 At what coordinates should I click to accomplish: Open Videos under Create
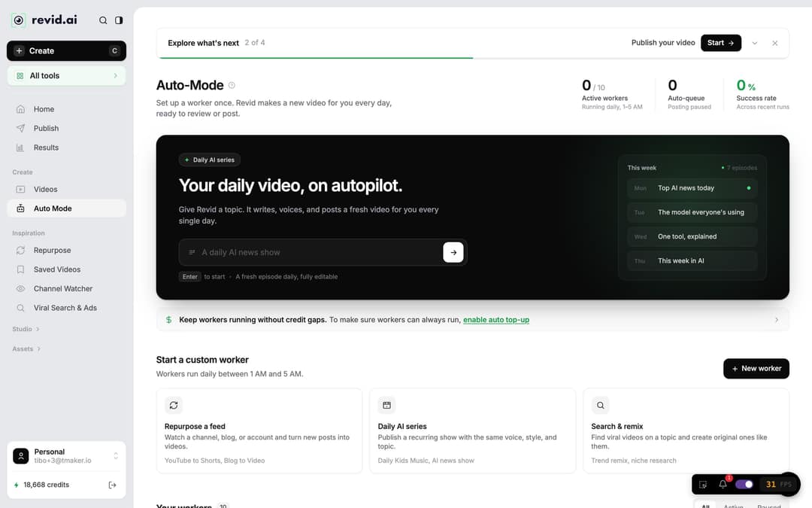(66, 189)
